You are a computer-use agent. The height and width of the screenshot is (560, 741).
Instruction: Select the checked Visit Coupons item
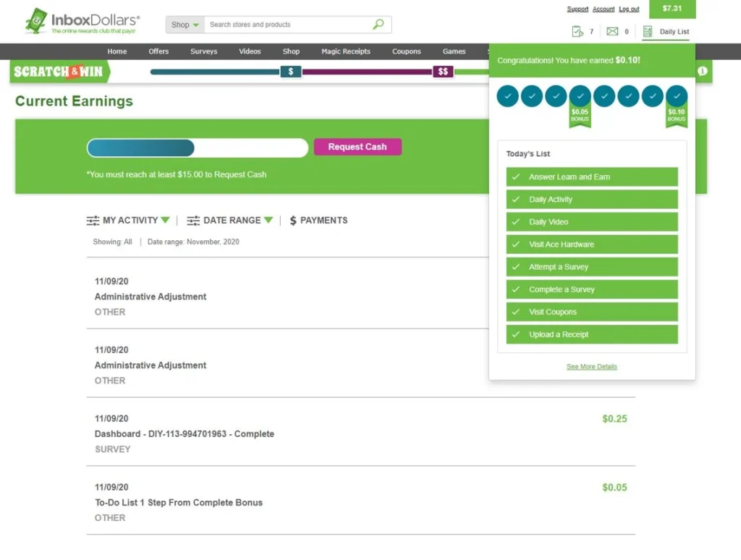pos(592,312)
